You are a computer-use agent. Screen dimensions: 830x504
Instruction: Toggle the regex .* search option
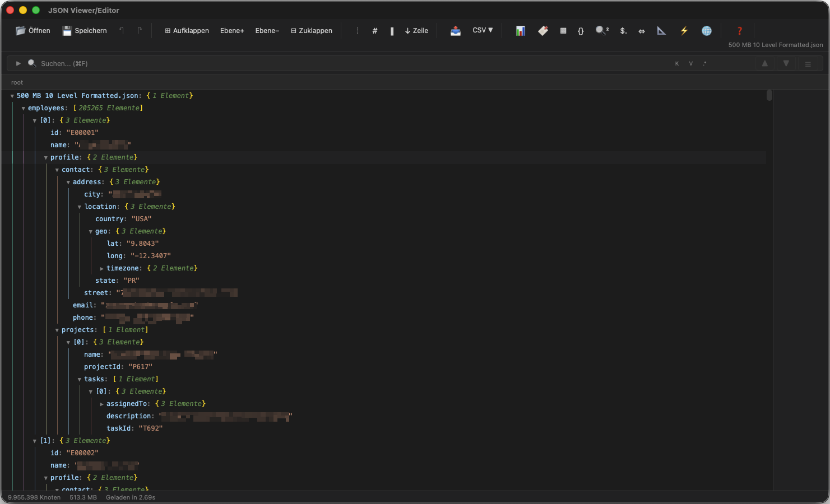[704, 63]
